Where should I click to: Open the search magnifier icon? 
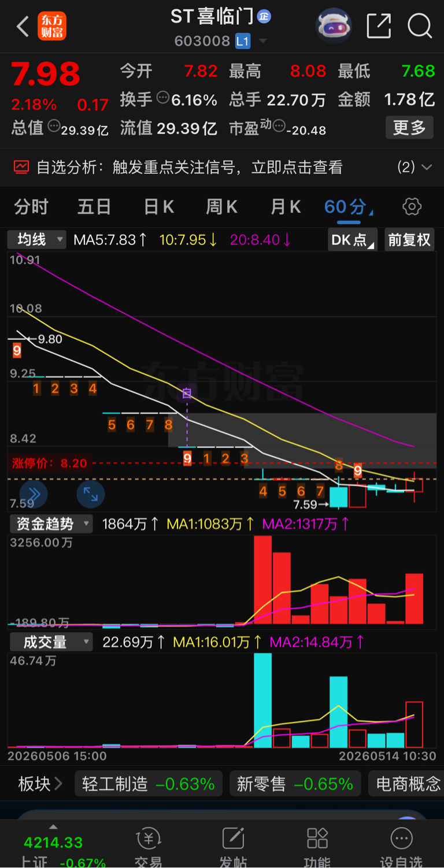coord(419,27)
